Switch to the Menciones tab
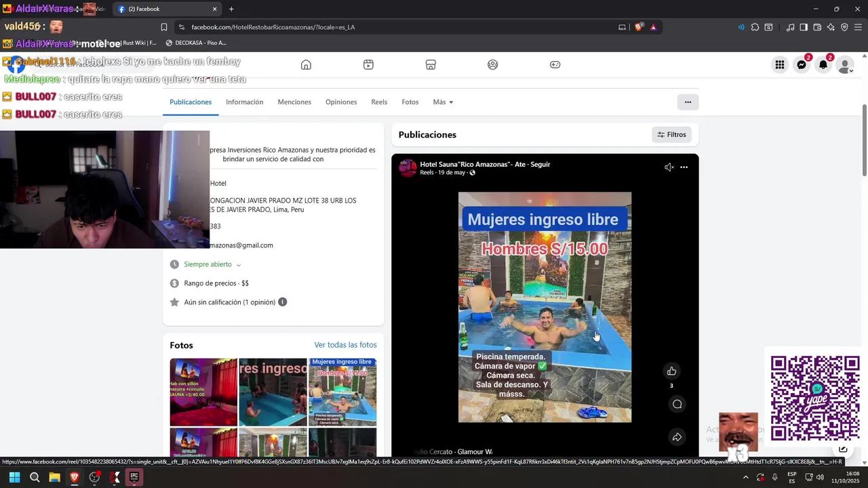This screenshot has width=868, height=488. (x=294, y=102)
